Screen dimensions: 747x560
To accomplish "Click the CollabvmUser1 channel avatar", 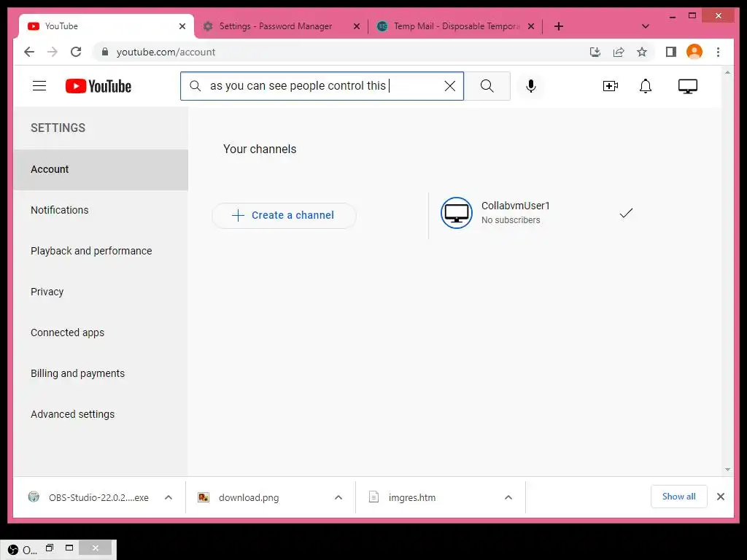I will point(457,213).
